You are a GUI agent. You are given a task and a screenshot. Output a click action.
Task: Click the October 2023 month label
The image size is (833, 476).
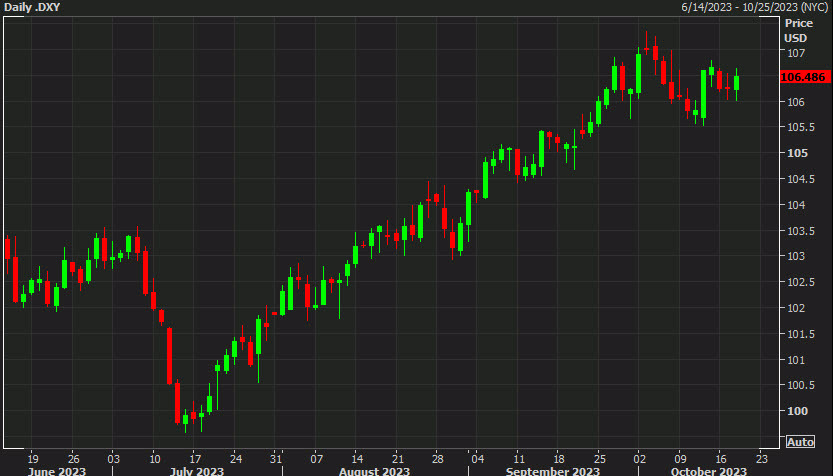(x=709, y=471)
